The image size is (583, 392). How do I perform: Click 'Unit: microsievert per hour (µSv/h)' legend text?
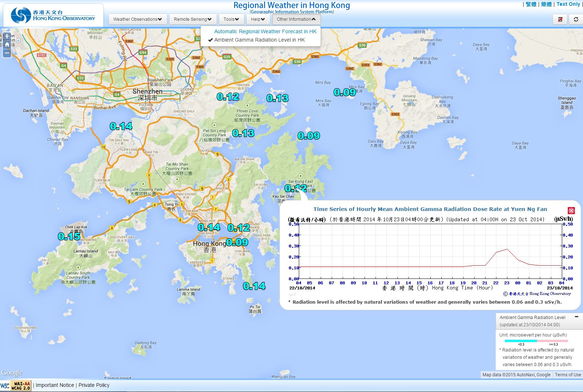coord(533,335)
